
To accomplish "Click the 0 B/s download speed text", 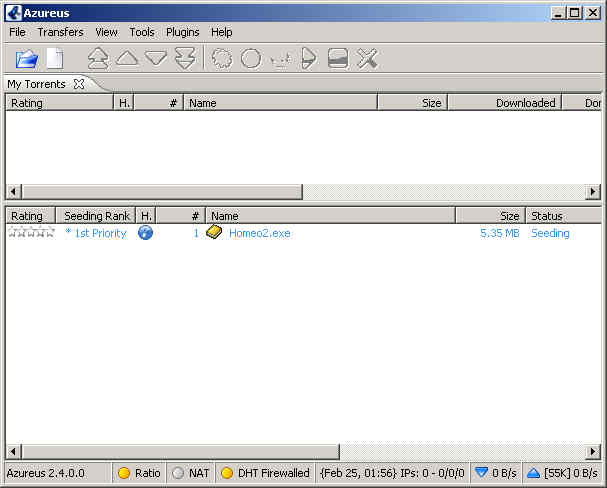I will pos(504,473).
